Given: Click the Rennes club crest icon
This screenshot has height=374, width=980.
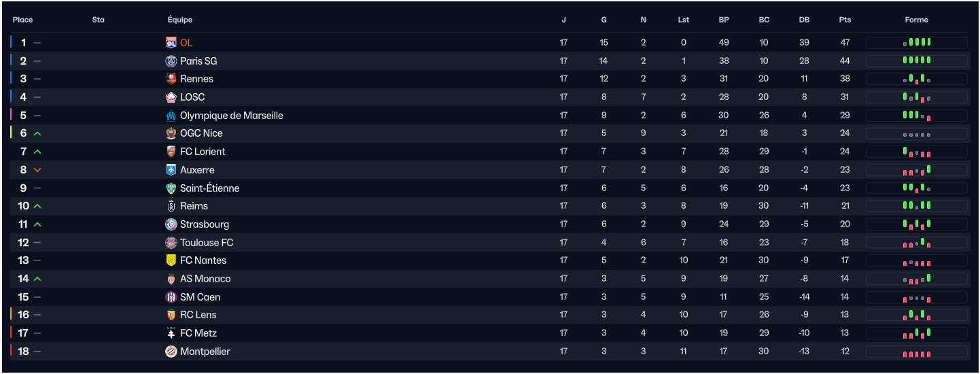Looking at the screenshot, I should (171, 79).
